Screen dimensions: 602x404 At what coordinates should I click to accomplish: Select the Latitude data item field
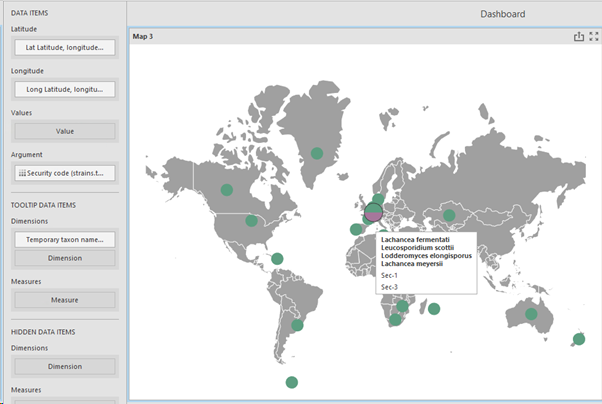64,47
